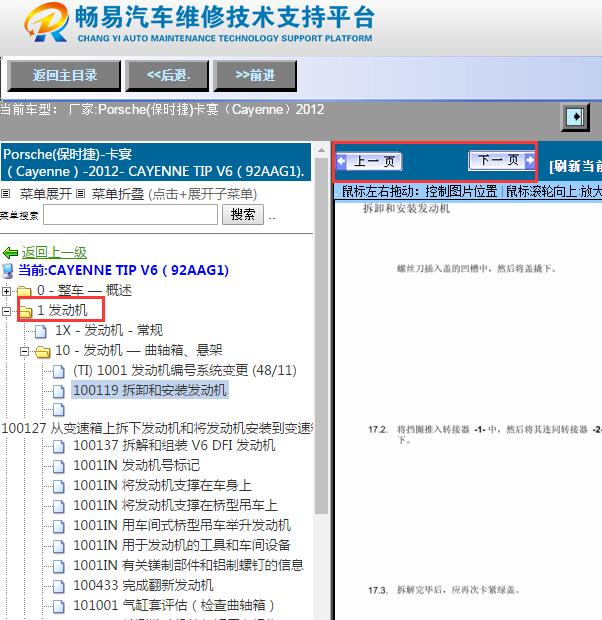
Task: Go to the next page with 下一页
Action: click(x=501, y=161)
